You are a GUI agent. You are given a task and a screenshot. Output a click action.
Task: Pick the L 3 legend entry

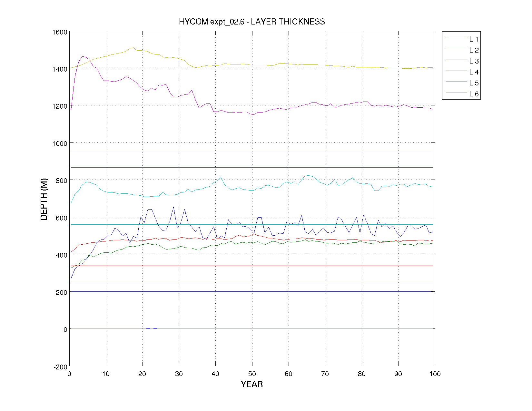(473, 61)
